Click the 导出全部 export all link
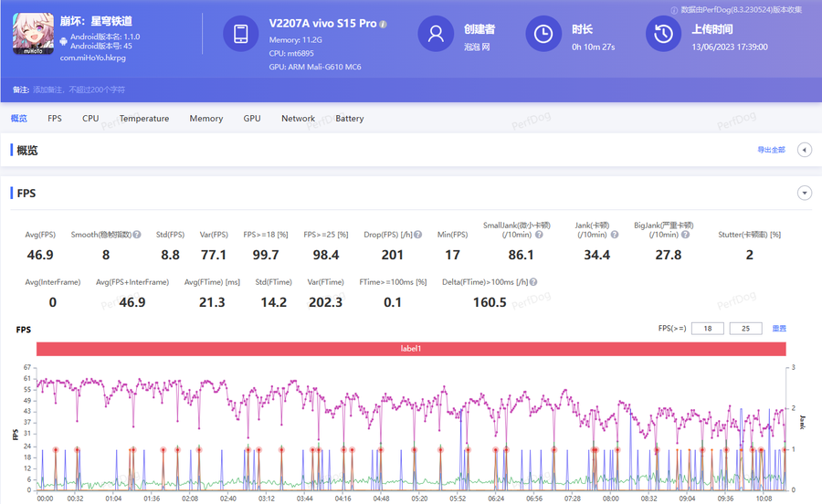This screenshot has height=504, width=822. pos(771,150)
